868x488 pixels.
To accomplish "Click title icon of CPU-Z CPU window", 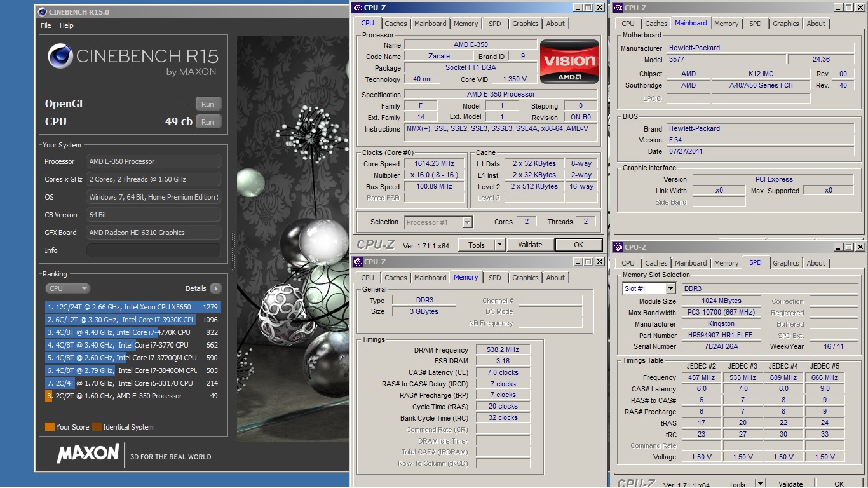I will [358, 8].
